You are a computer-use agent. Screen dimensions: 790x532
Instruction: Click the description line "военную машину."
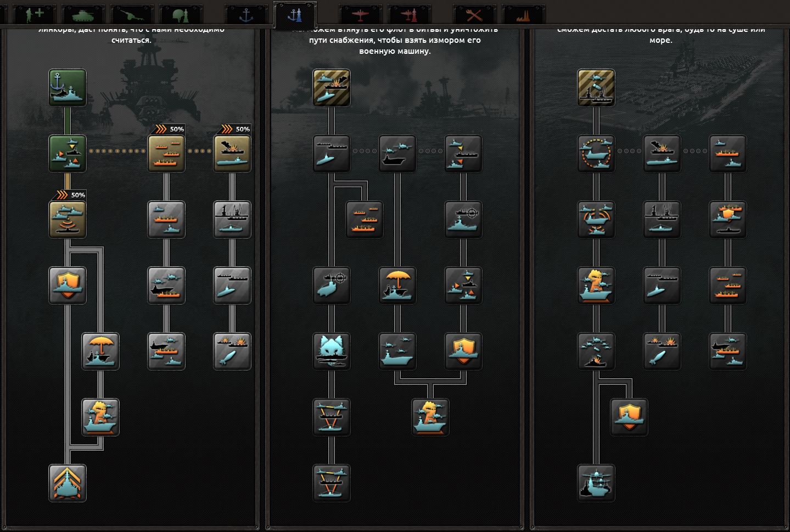[395, 51]
